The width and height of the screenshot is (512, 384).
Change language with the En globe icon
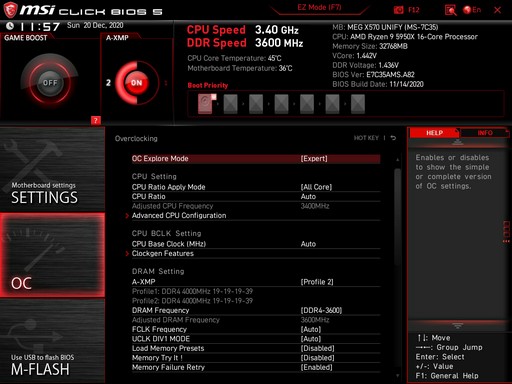pos(472,10)
